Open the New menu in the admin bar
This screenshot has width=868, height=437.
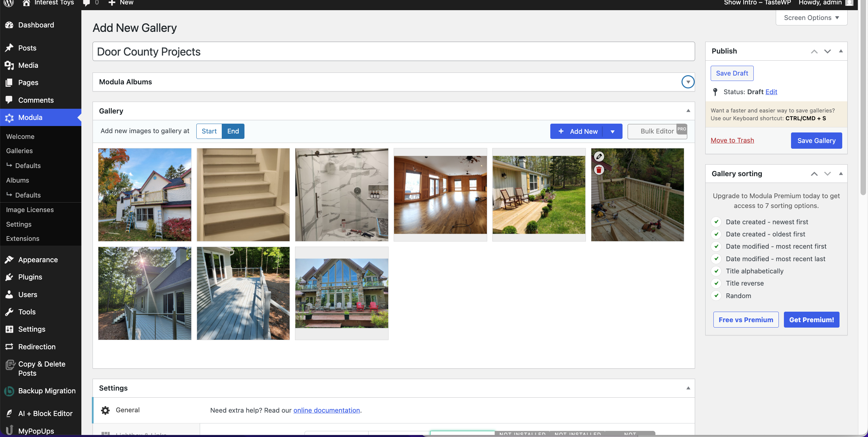(x=120, y=3)
